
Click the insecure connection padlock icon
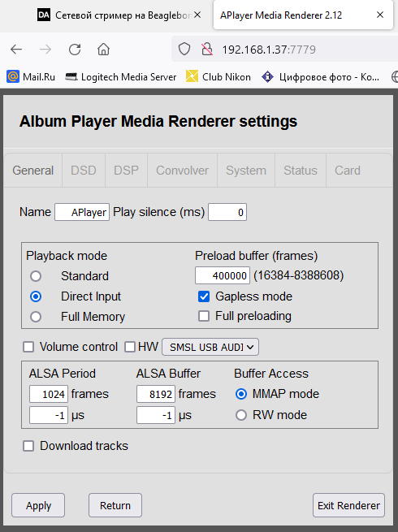click(206, 50)
